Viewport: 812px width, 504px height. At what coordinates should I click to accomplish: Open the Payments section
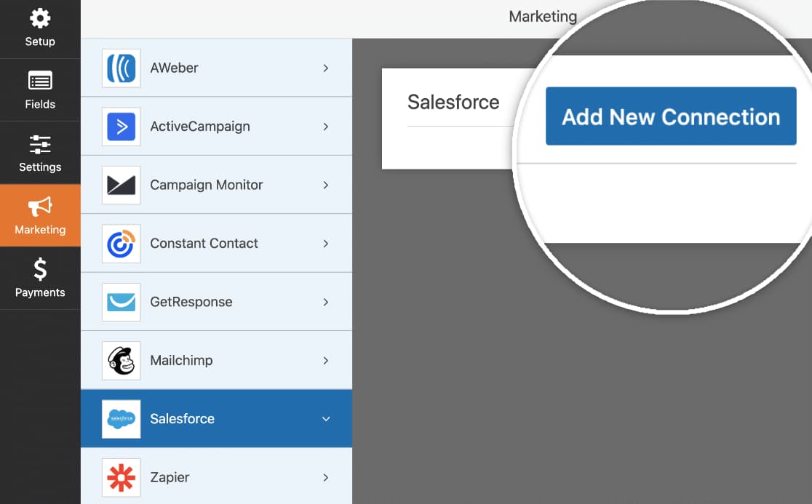[x=40, y=279]
